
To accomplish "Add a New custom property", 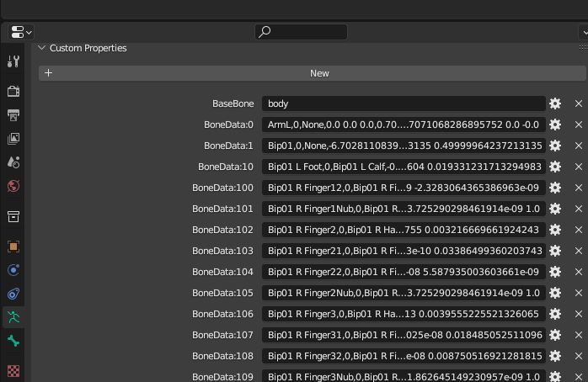I will click(x=312, y=73).
